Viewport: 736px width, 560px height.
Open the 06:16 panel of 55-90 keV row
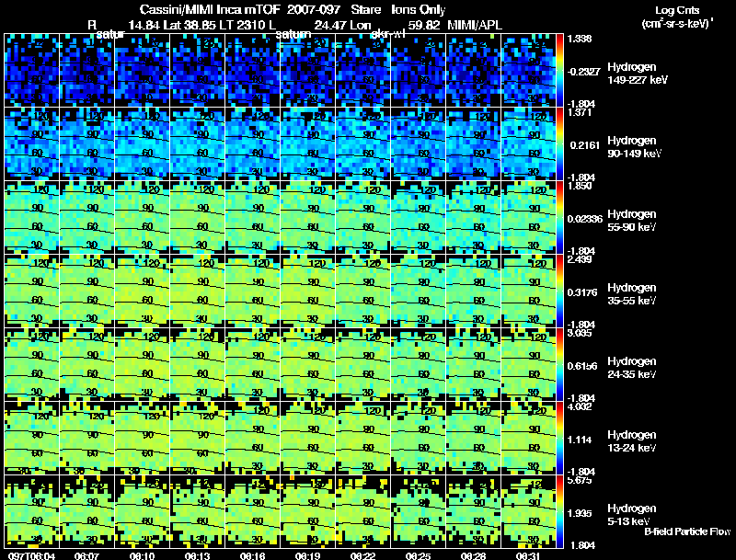[252, 218]
